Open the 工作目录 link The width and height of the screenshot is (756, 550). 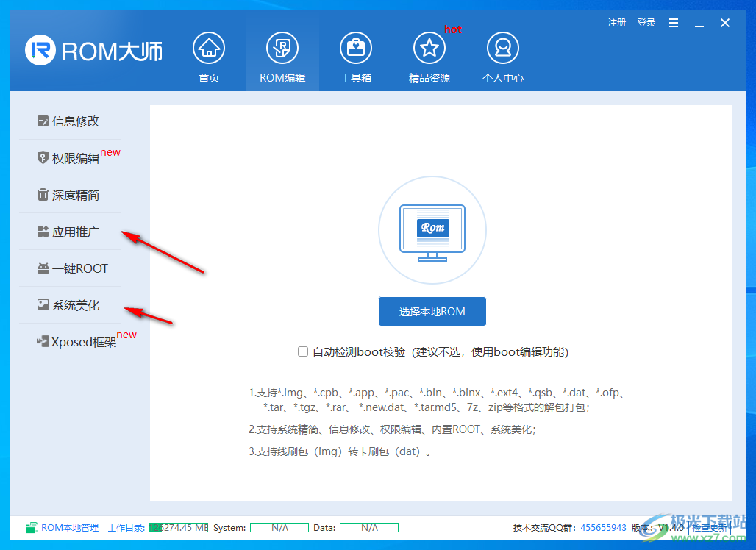126,528
